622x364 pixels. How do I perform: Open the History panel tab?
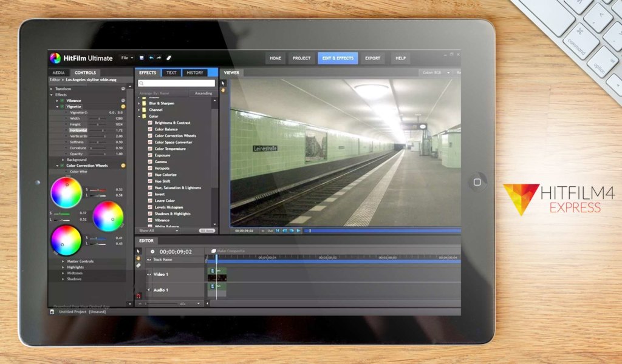click(195, 73)
